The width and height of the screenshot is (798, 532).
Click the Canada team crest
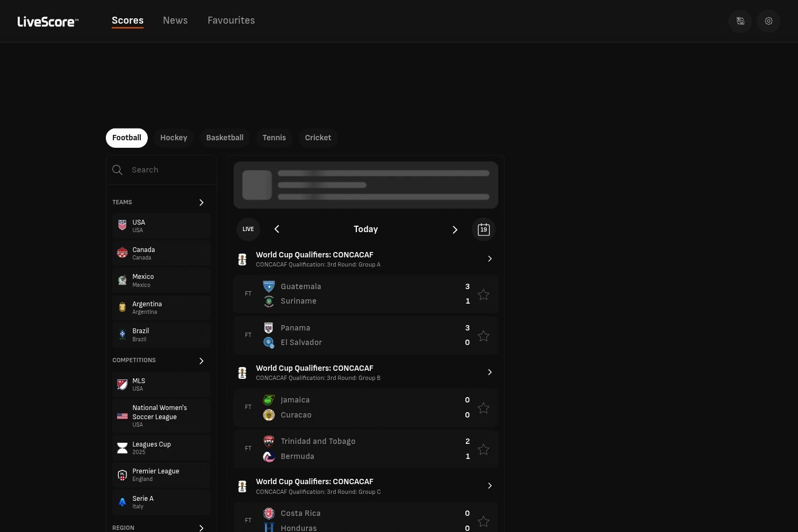click(x=123, y=253)
